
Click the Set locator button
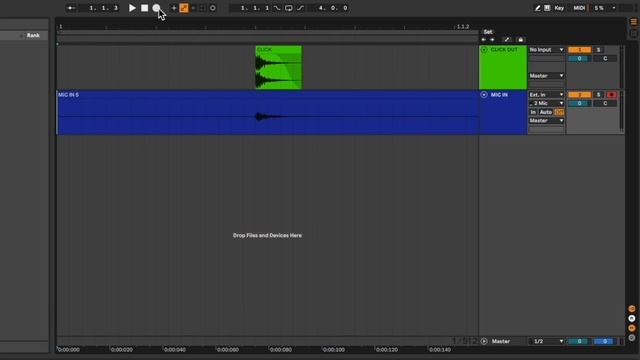tap(488, 31)
